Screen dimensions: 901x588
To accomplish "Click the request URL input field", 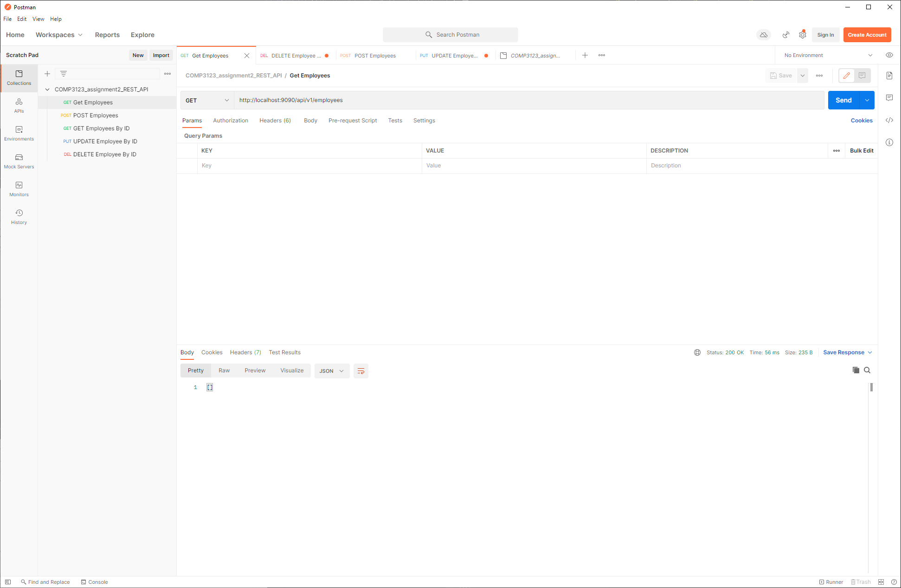I will pyautogui.click(x=529, y=100).
